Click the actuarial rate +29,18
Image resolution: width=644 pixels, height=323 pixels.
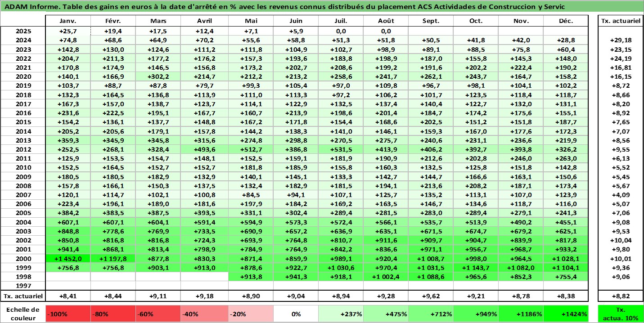(621, 40)
